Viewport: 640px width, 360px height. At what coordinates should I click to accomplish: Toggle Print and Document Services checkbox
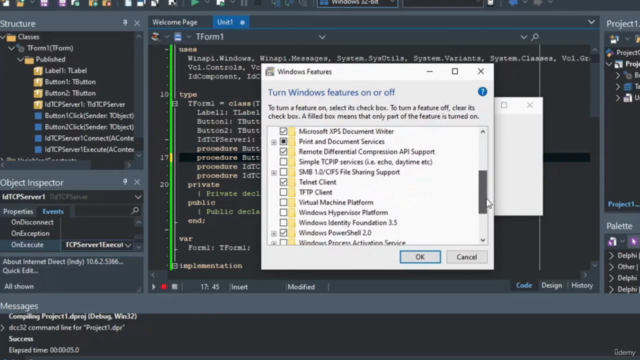pyautogui.click(x=283, y=142)
